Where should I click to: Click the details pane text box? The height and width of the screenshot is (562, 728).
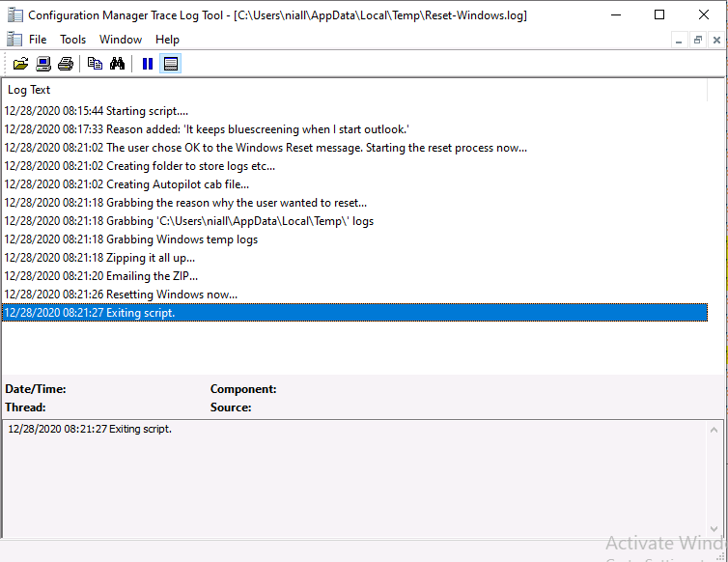354,478
